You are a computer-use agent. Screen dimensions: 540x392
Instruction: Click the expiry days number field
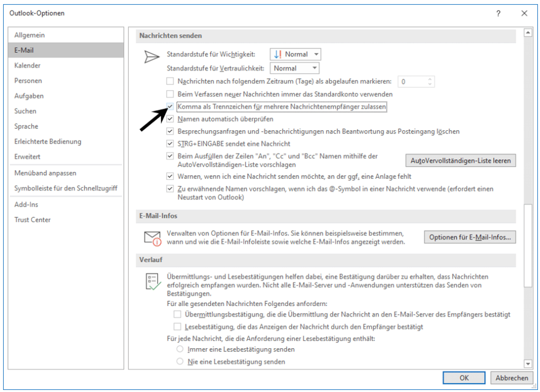coord(412,82)
